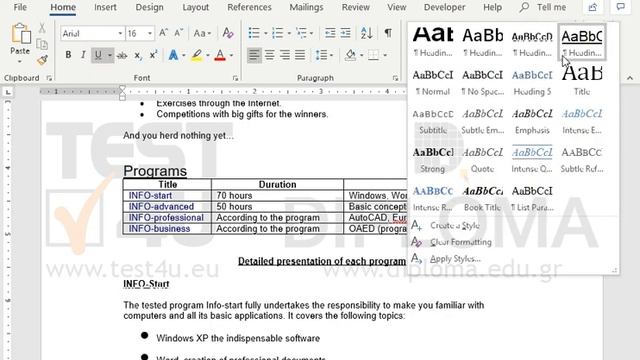Switch to the References tab

pyautogui.click(x=249, y=7)
